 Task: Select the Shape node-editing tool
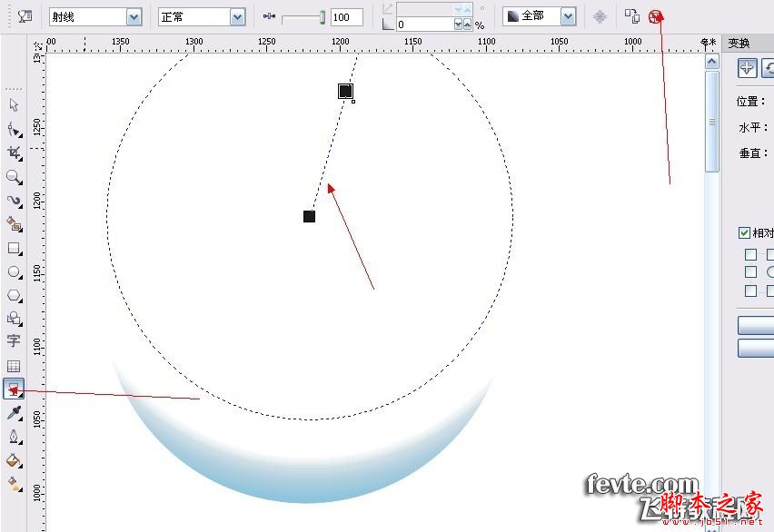[14, 129]
